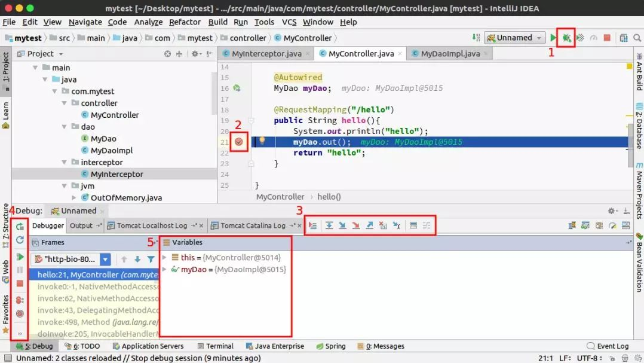Click the Step Out debugger icon
The width and height of the screenshot is (644, 363).
[x=370, y=225]
